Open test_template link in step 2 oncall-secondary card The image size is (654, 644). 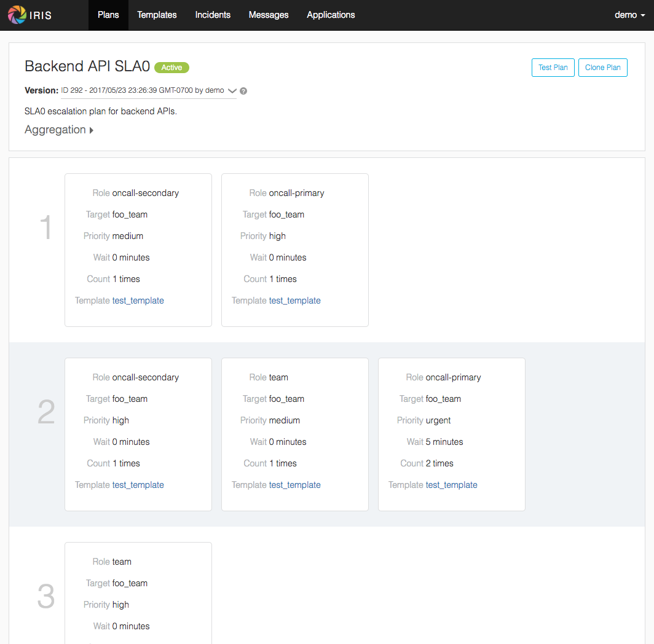coord(138,485)
